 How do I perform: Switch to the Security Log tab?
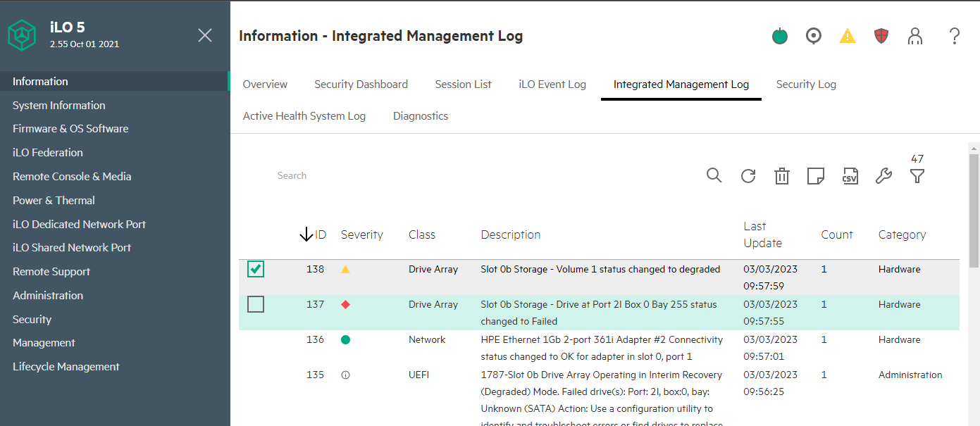click(805, 84)
